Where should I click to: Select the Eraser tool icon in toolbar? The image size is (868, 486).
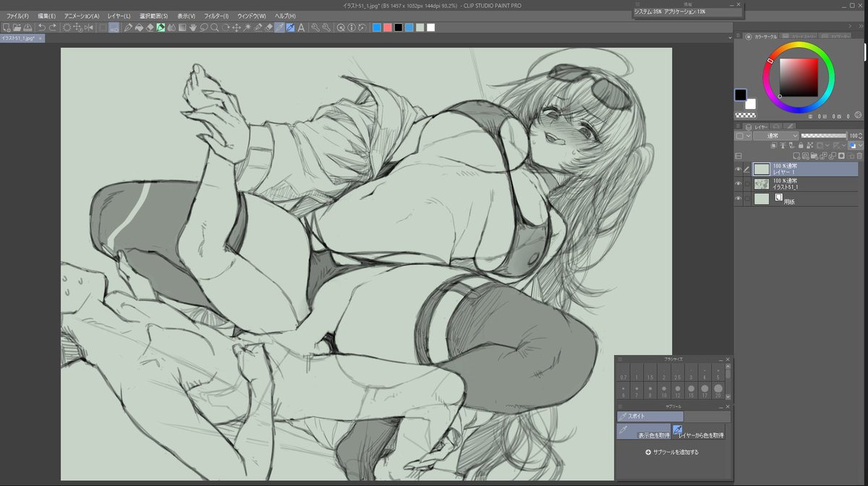pyautogui.click(x=150, y=27)
